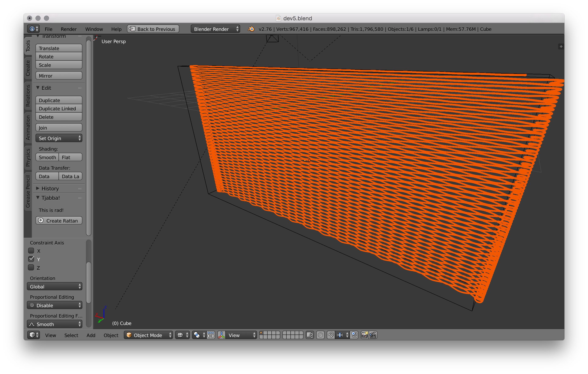Image resolution: width=588 pixels, height=374 pixels.
Task: Open the Info editor type selector
Action: pos(33,29)
